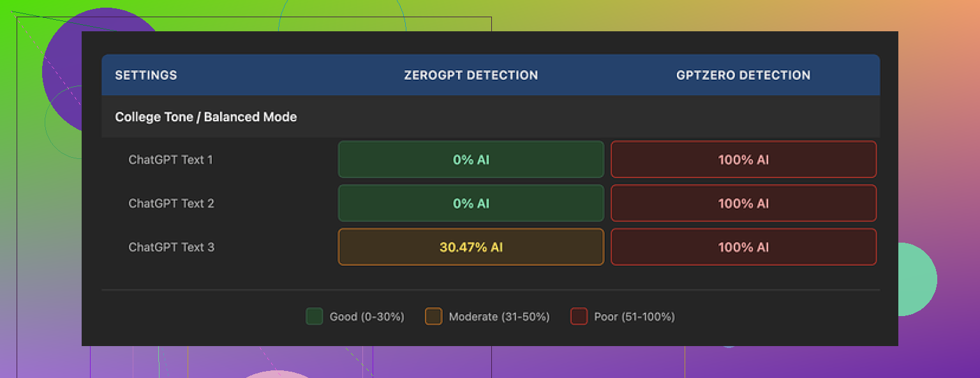The height and width of the screenshot is (378, 980).
Task: Click the Good (0-30%) legend label
Action: pos(367,317)
